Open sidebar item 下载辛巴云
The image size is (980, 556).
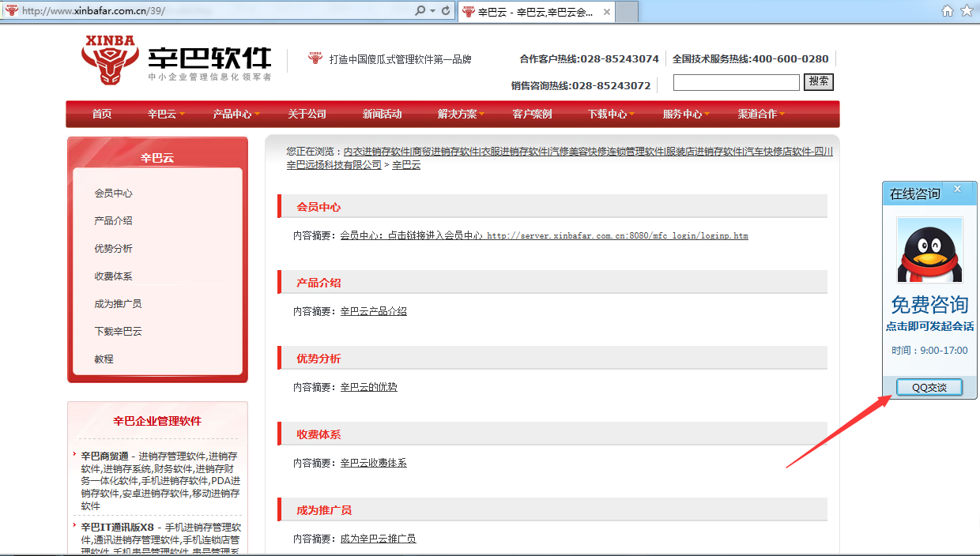point(119,332)
